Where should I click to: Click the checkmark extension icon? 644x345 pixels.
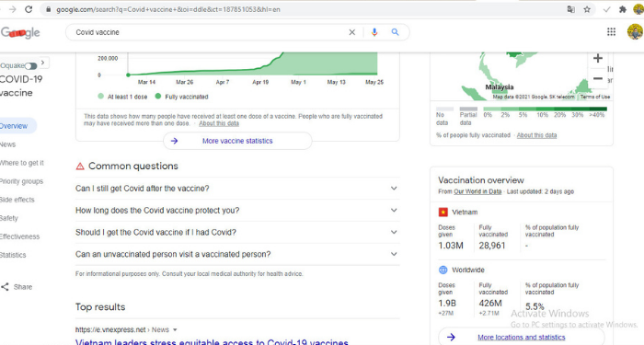coord(606,9)
